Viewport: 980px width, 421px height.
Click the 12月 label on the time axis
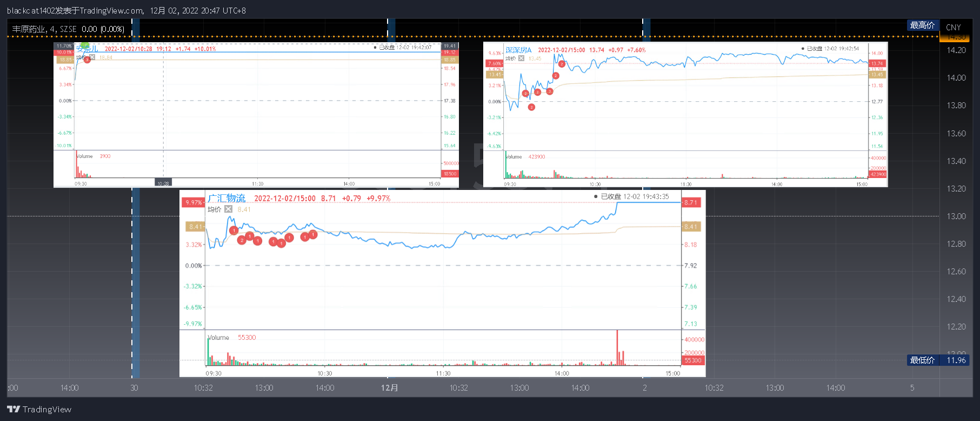pos(390,388)
